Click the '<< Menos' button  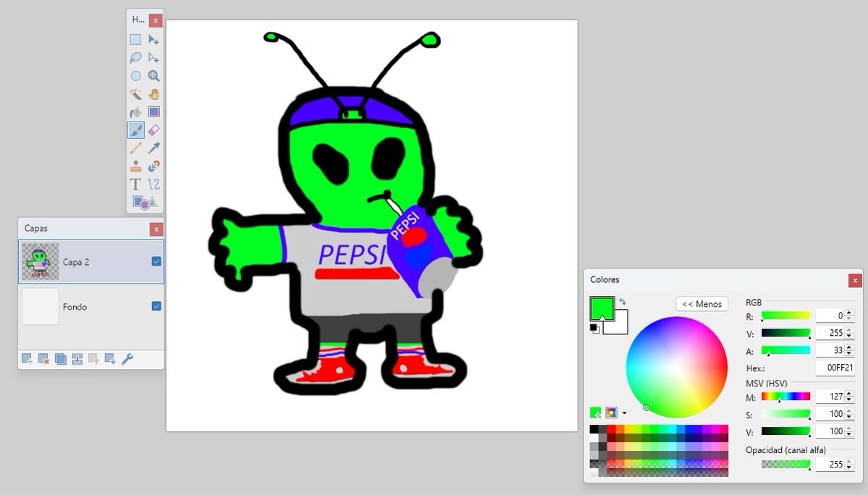click(702, 304)
